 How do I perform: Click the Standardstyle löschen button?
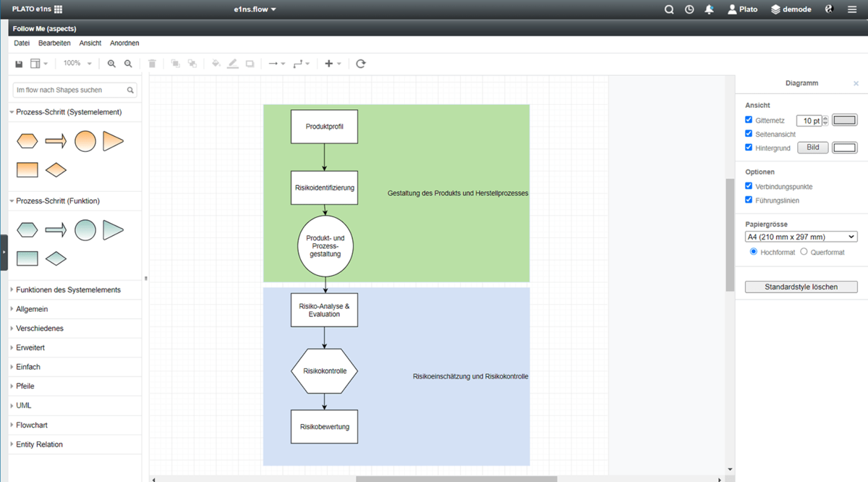(801, 287)
